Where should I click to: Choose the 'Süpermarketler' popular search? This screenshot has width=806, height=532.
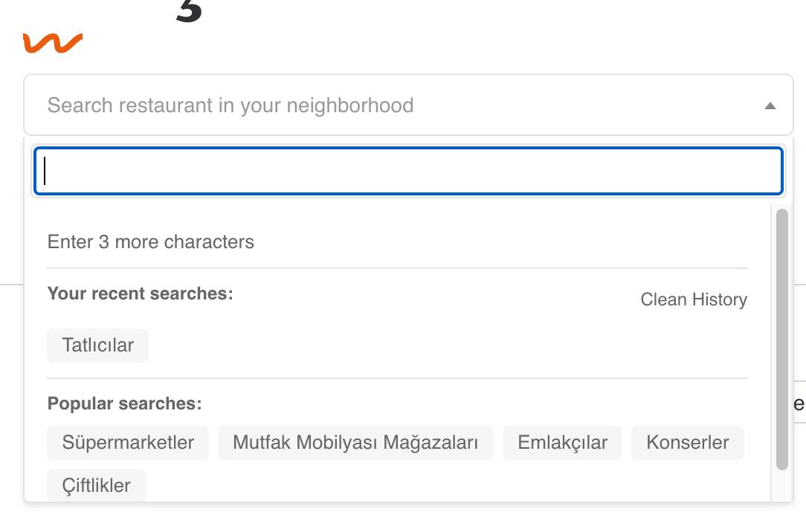[128, 443]
